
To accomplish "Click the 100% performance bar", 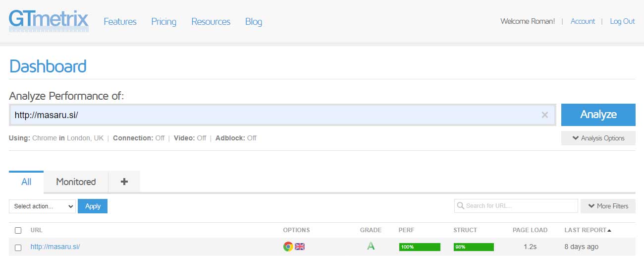I will pyautogui.click(x=420, y=247).
